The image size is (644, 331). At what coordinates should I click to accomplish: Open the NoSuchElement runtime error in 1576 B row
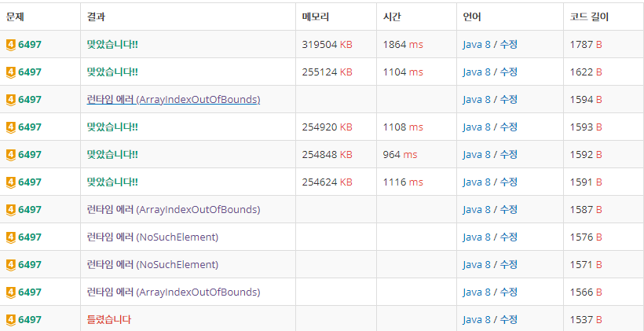coord(152,237)
